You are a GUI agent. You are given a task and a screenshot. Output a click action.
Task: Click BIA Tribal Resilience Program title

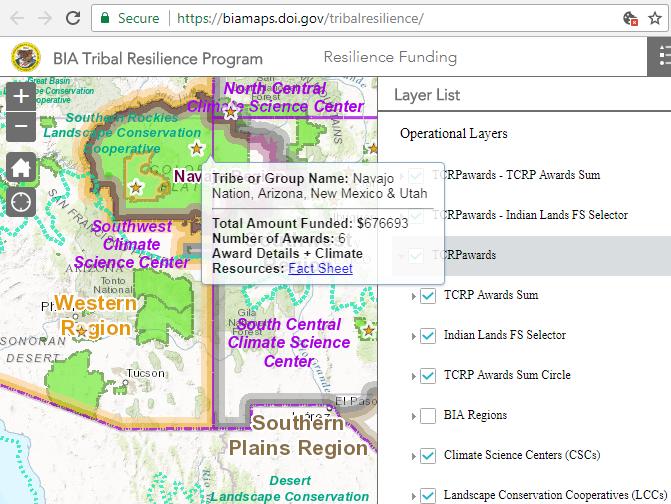pyautogui.click(x=158, y=59)
